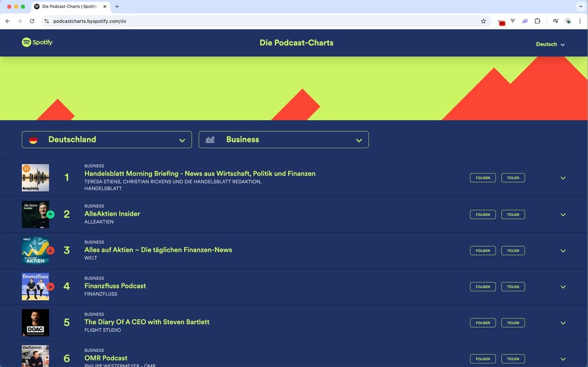Click The Diary Of A CEO title
Viewport: 588px width, 367px height.
147,322
